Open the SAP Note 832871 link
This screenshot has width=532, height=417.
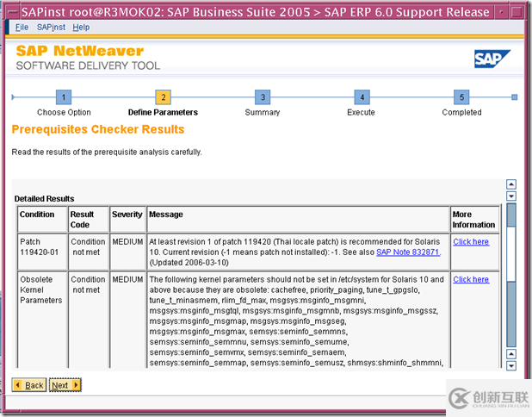[x=408, y=252]
